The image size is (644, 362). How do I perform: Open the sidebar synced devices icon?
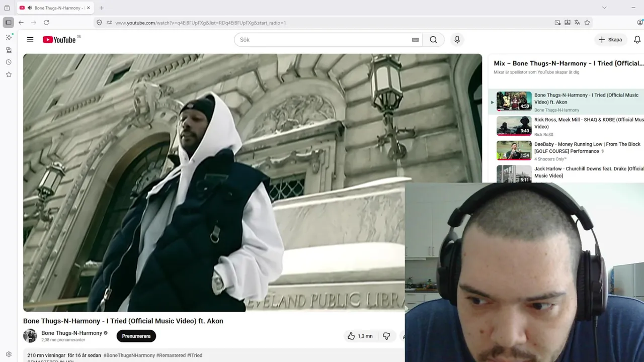[x=9, y=50]
